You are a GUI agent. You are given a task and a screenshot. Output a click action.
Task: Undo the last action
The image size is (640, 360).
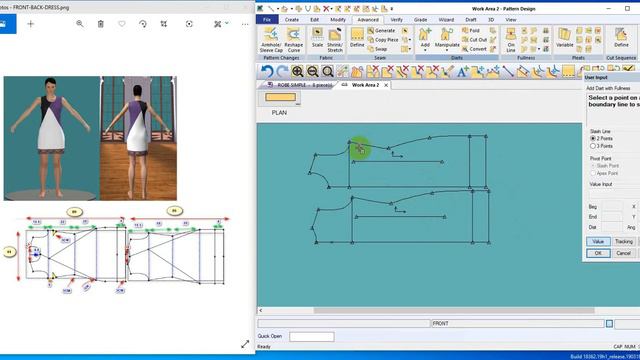[x=267, y=72]
